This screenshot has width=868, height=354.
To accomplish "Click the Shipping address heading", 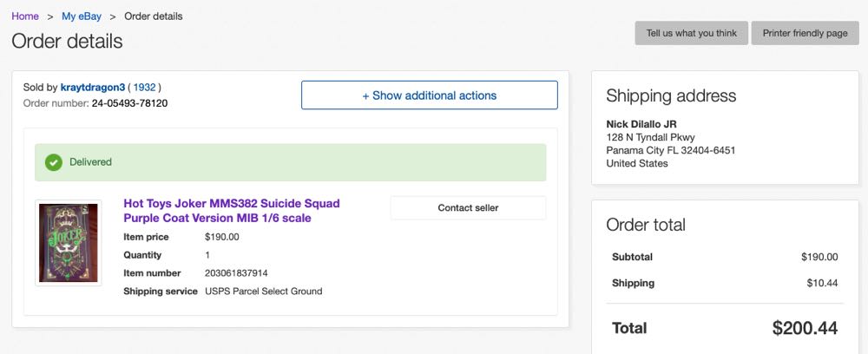I will tap(670, 95).
